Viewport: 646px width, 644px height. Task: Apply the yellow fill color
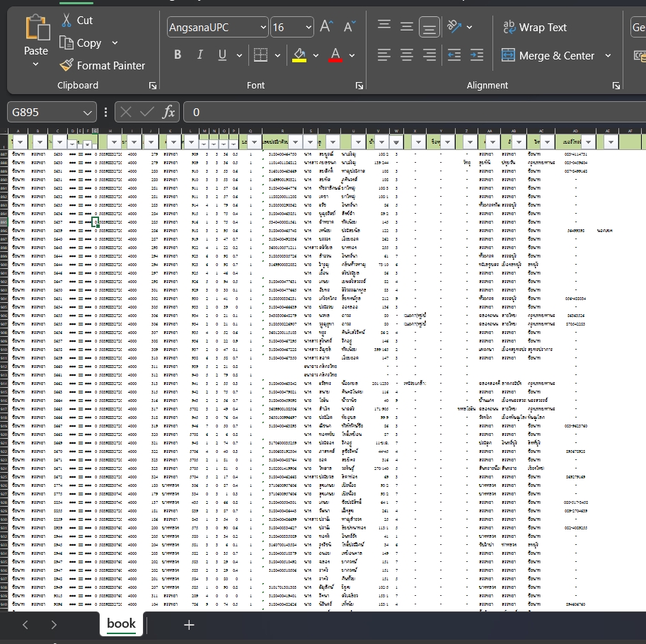point(299,54)
